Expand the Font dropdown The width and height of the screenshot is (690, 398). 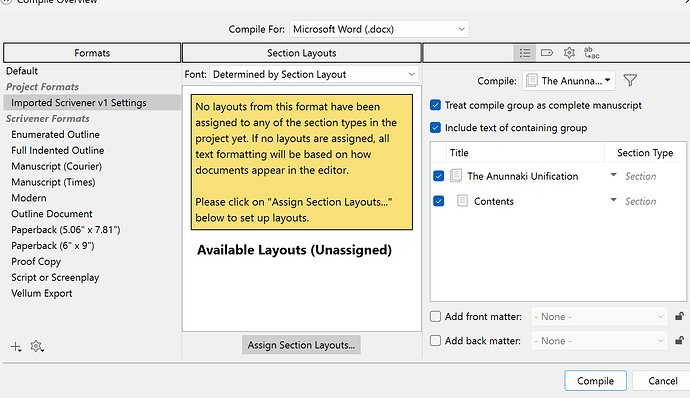[314, 74]
